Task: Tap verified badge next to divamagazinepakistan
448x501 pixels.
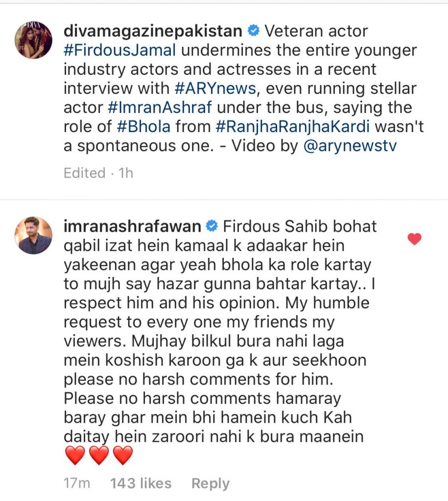Action: pyautogui.click(x=254, y=31)
